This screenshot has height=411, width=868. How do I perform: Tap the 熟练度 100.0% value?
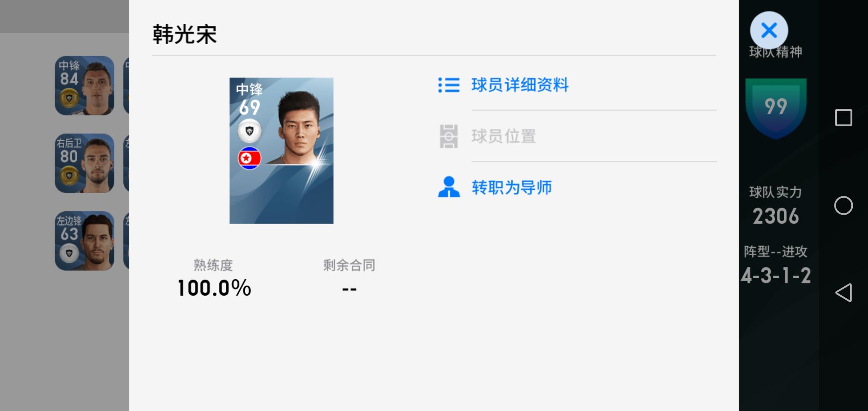(x=214, y=288)
